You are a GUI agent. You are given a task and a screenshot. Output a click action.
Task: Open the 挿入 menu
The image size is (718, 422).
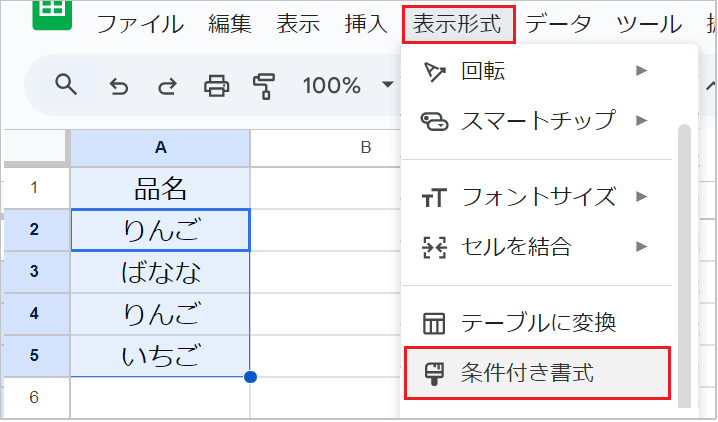tap(366, 24)
